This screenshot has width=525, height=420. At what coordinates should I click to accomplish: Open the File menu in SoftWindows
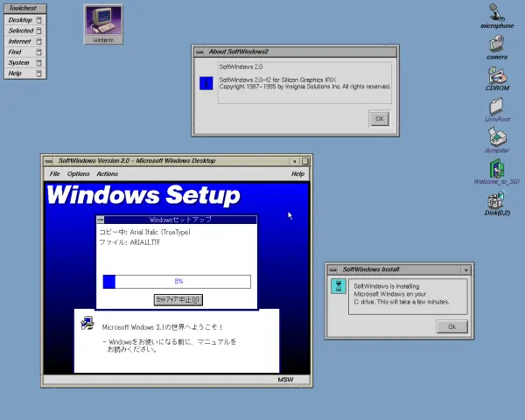(x=54, y=174)
